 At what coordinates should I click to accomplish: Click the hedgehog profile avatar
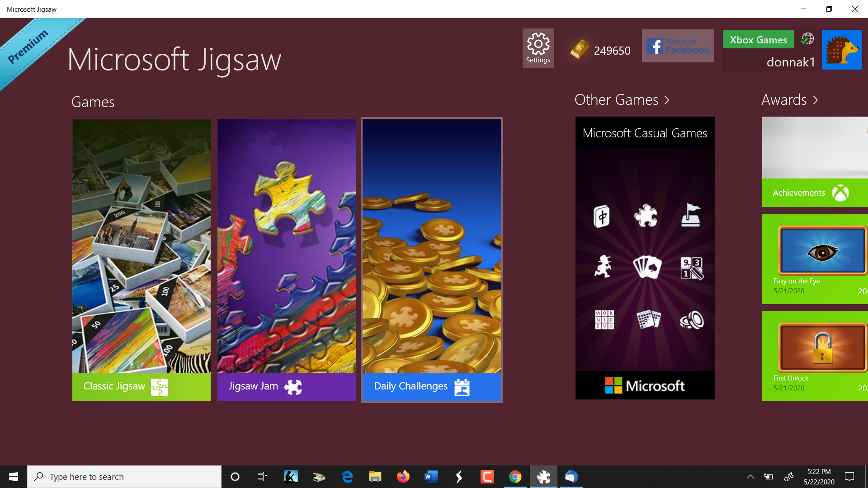pos(841,50)
